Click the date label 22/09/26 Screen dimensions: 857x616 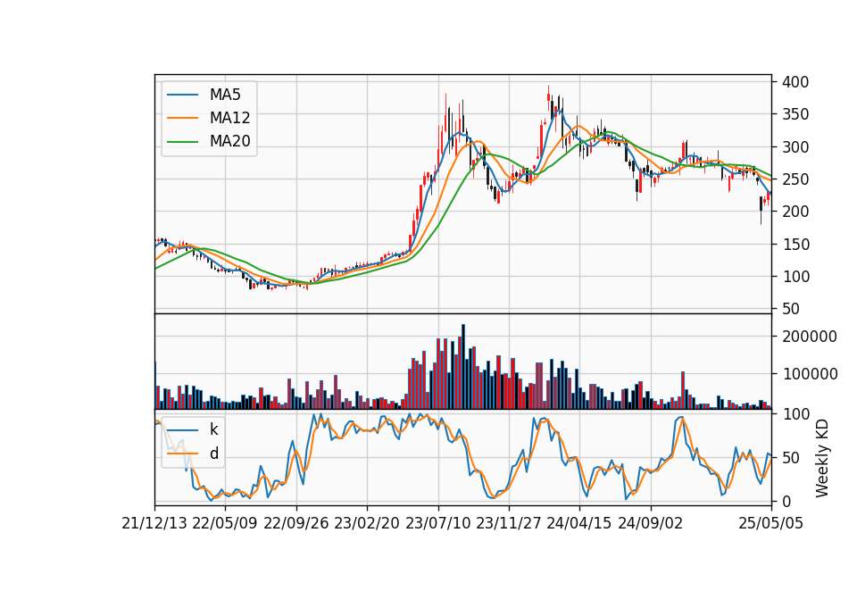[296, 524]
